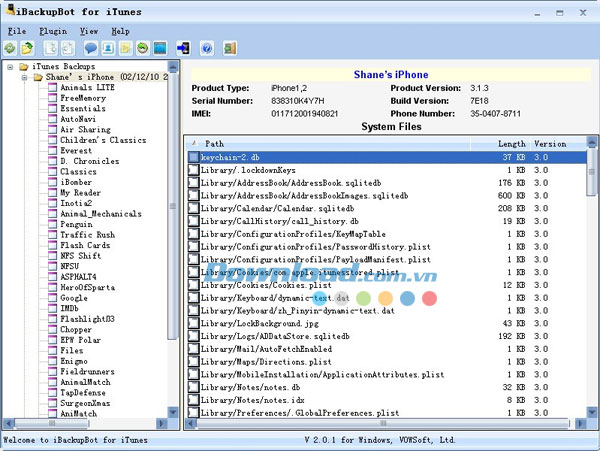Sort by the Path column header

tap(328, 144)
